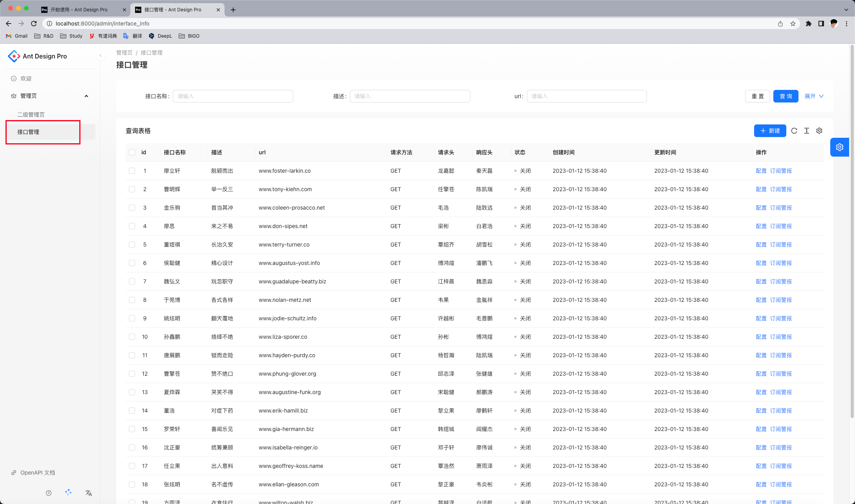Click the table refresh icon
This screenshot has width=855, height=504.
click(x=794, y=131)
